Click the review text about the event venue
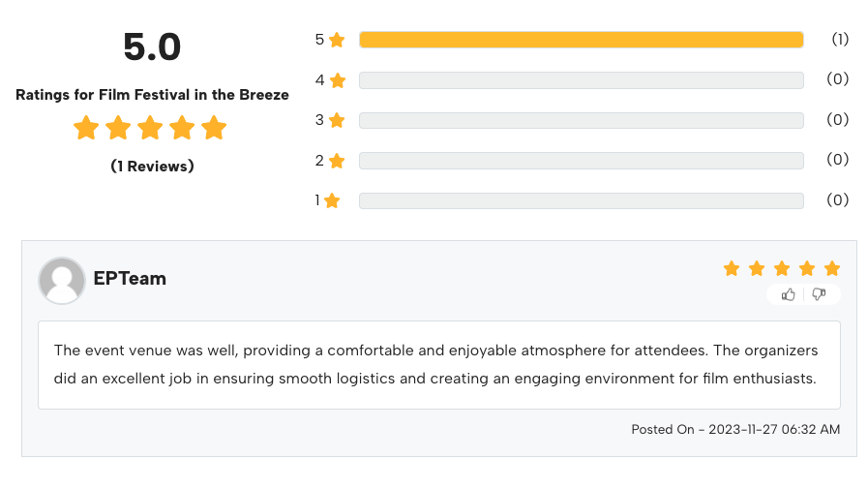The image size is (868, 488). pos(435,364)
